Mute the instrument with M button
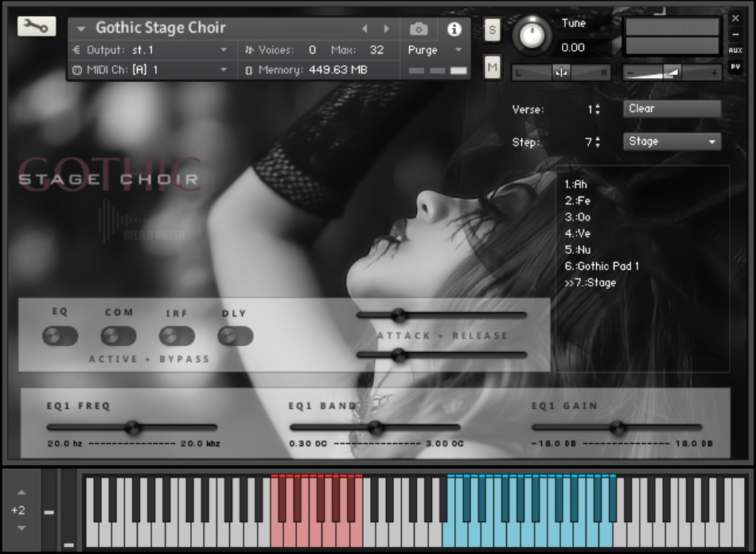 (492, 68)
